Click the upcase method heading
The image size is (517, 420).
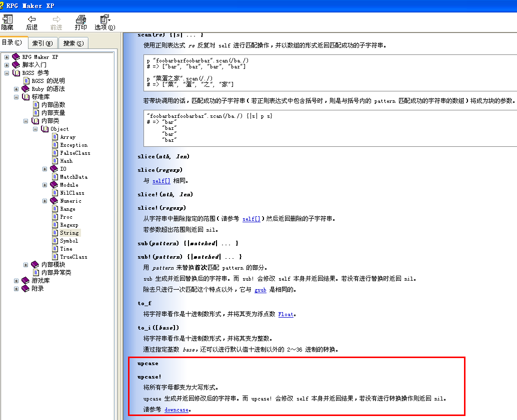[147, 364]
